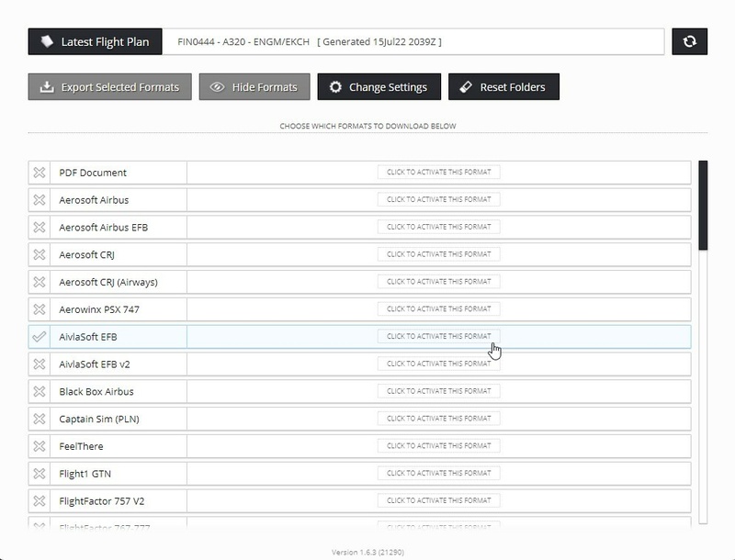Select the Aerosoft CRJ row label
735x560 pixels.
86,254
